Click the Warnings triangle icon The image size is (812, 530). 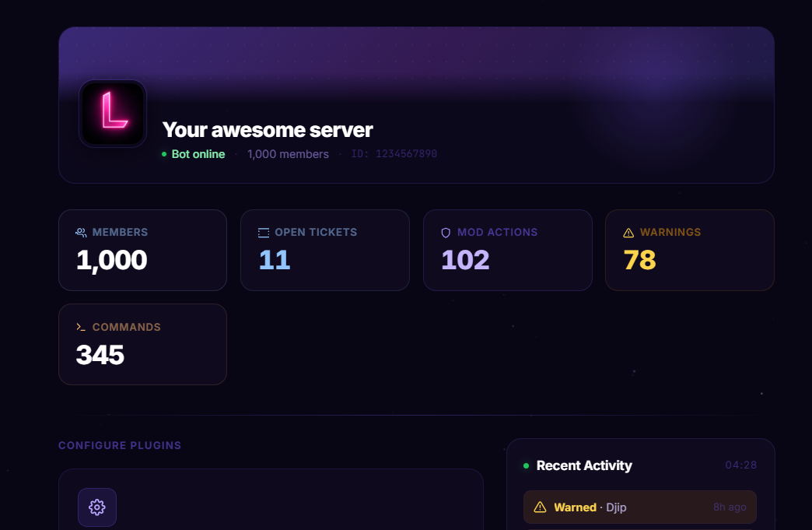click(628, 233)
